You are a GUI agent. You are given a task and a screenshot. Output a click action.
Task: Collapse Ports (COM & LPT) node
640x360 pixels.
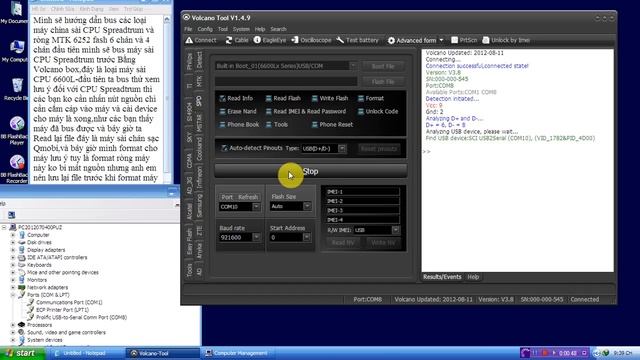pos(13,295)
